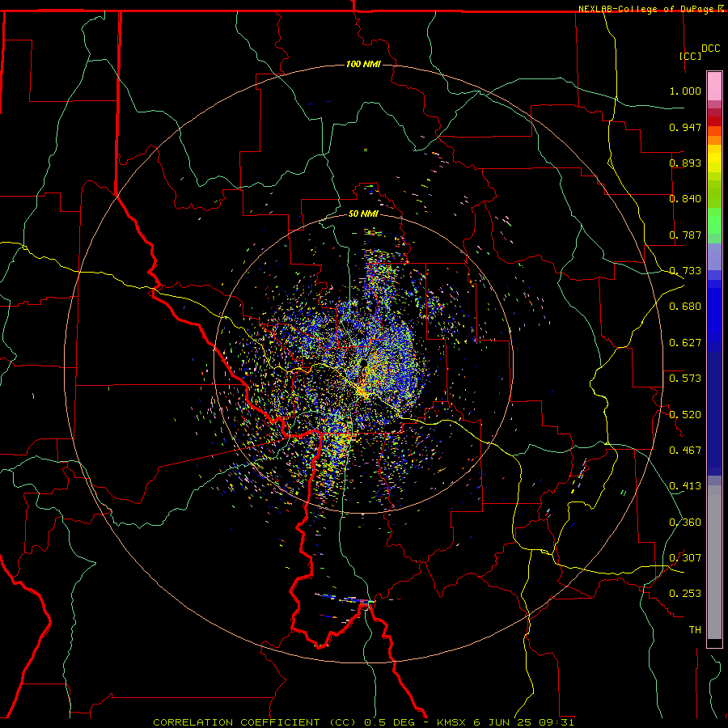Click the 0.413 legend value
Image resolution: width=728 pixels, height=728 pixels.
pos(685,486)
